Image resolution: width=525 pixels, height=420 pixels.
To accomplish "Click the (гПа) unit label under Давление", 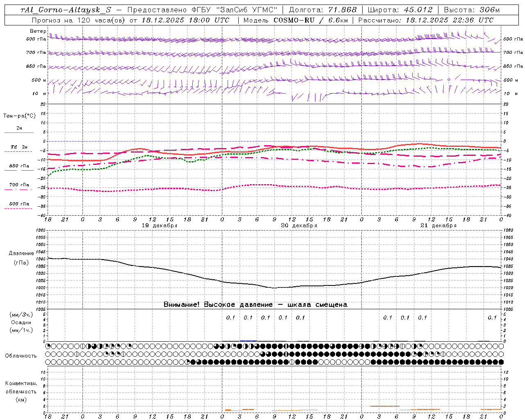I will 21,262.
